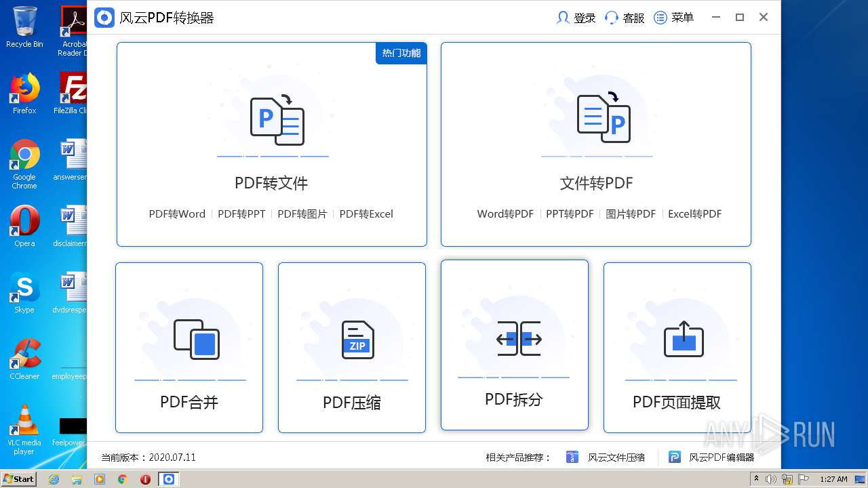This screenshot has height=488, width=868.
Task: Open the CCleaner desktop shortcut
Action: point(24,359)
